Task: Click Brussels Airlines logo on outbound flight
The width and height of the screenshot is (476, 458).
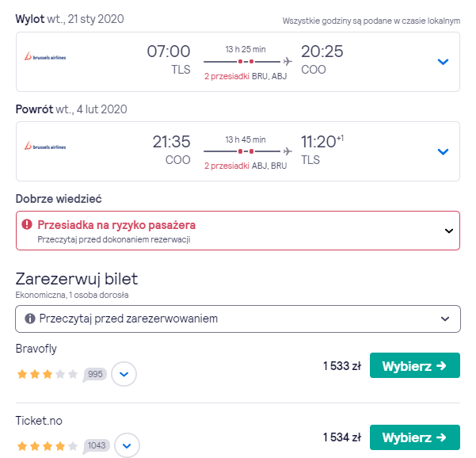Action: click(45, 56)
